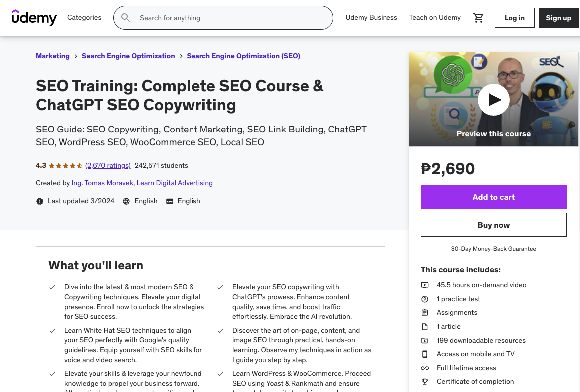Add the course to cart
The image size is (580, 392).
point(493,197)
